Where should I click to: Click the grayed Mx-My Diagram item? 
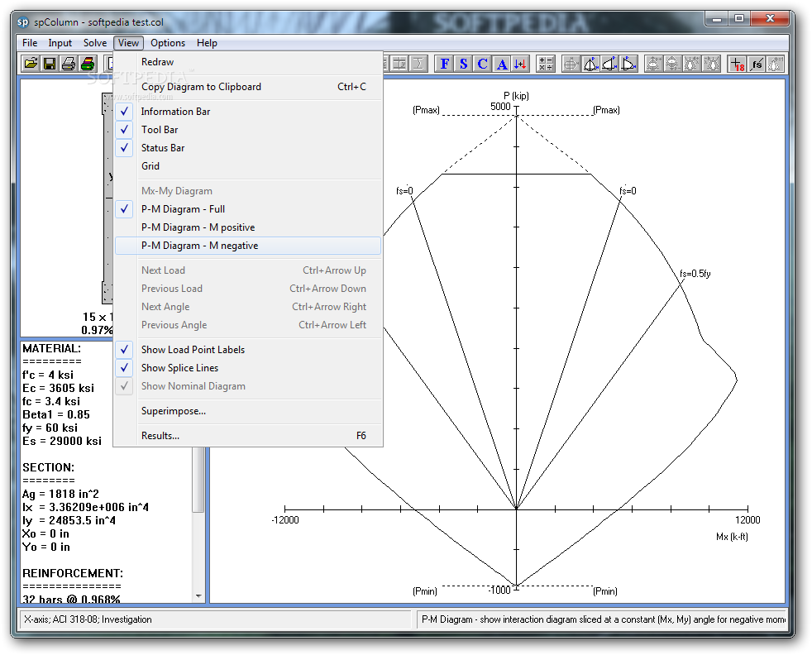point(247,190)
